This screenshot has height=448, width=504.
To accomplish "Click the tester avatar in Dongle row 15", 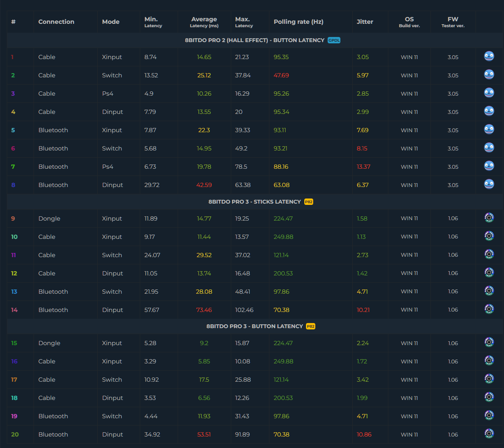I will click(489, 343).
